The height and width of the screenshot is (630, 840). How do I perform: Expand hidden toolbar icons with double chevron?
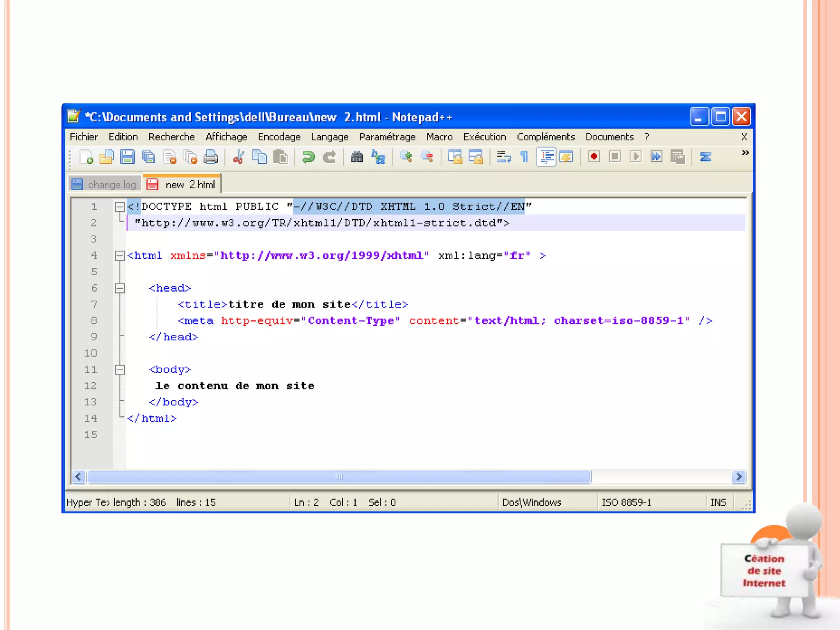(745, 153)
